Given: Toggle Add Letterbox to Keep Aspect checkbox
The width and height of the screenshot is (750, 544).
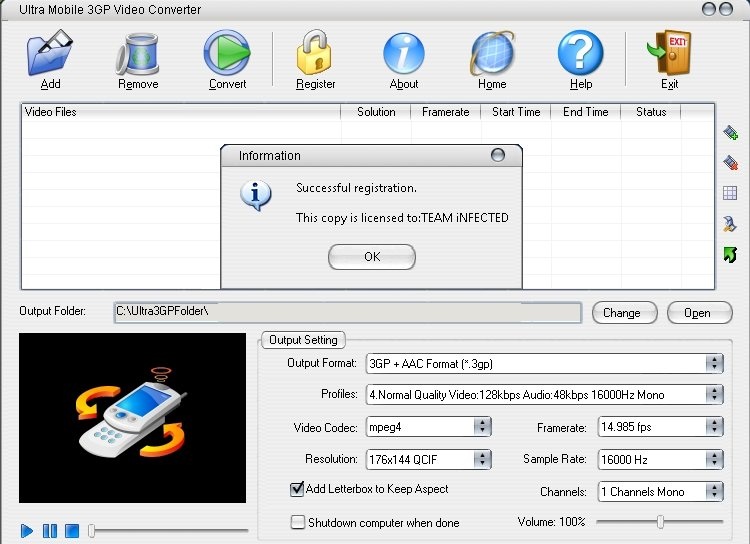Looking at the screenshot, I should (297, 489).
